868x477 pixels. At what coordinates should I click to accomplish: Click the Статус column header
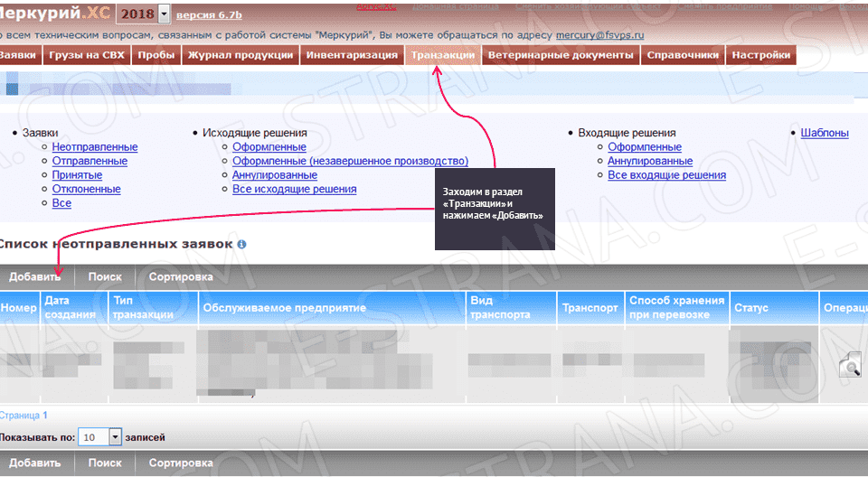pyautogui.click(x=774, y=308)
